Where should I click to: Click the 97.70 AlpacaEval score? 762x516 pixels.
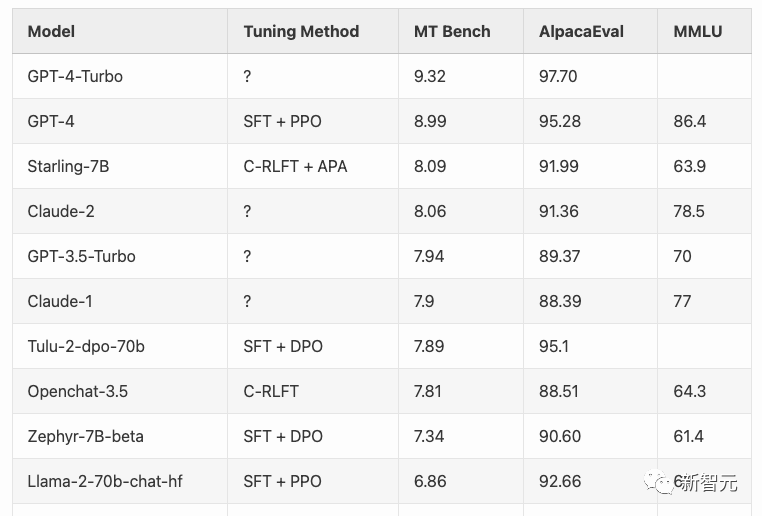(558, 76)
